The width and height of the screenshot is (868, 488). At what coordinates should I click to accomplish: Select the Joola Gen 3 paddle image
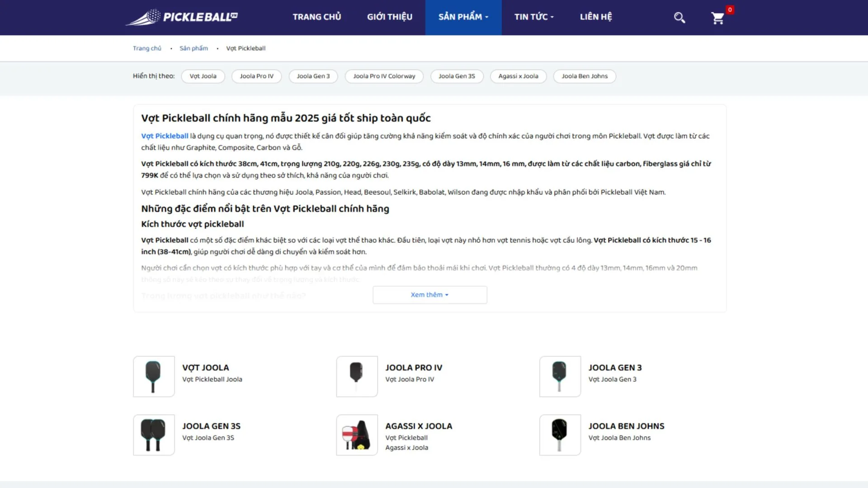click(x=560, y=376)
